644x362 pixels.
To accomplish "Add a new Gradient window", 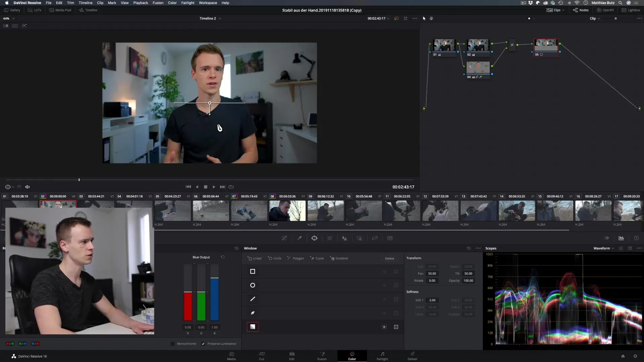I will (x=339, y=258).
